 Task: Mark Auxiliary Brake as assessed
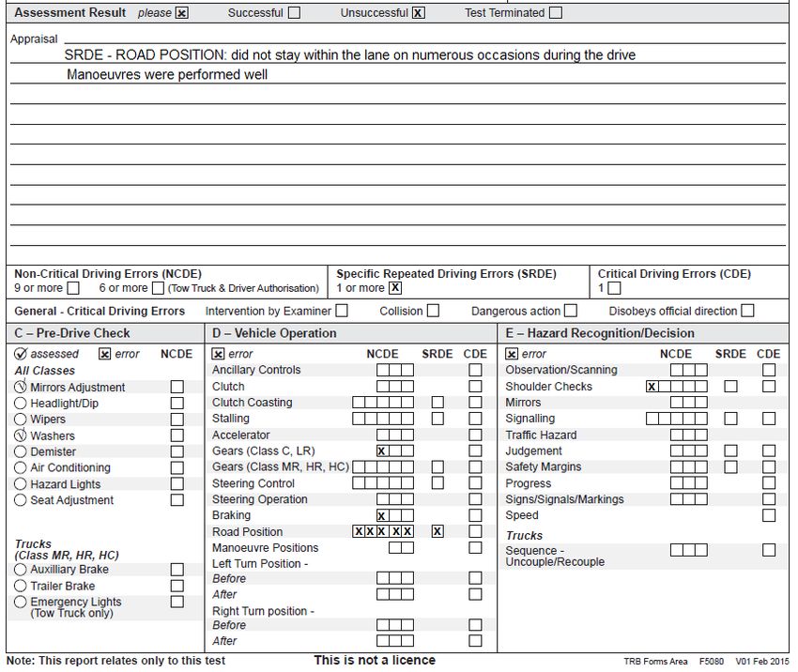click(x=21, y=570)
